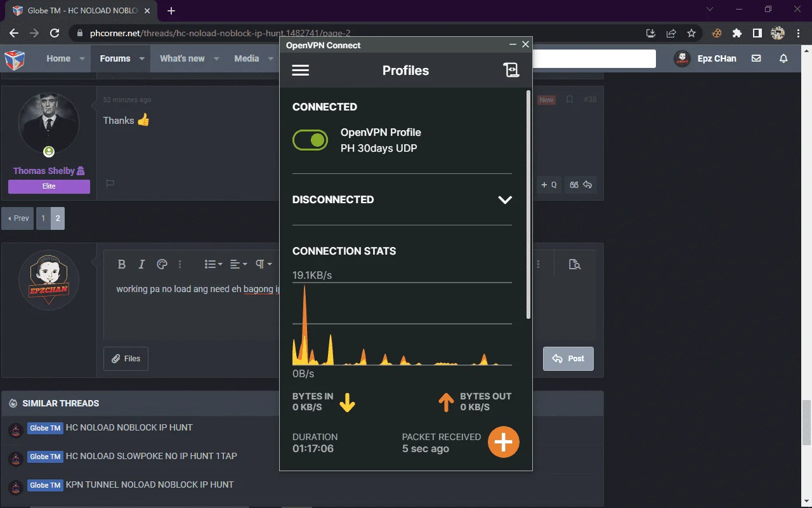Click the BYTES OUT up arrow icon

(x=446, y=403)
